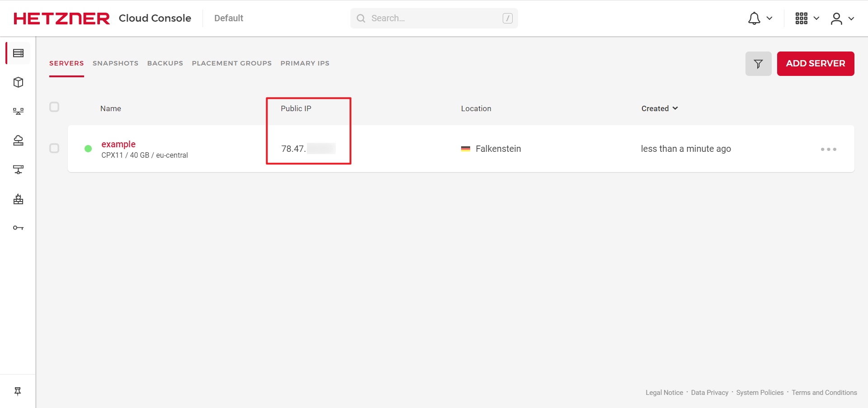Open the Volumes cube sidebar icon
The image size is (868, 408).
18,82
